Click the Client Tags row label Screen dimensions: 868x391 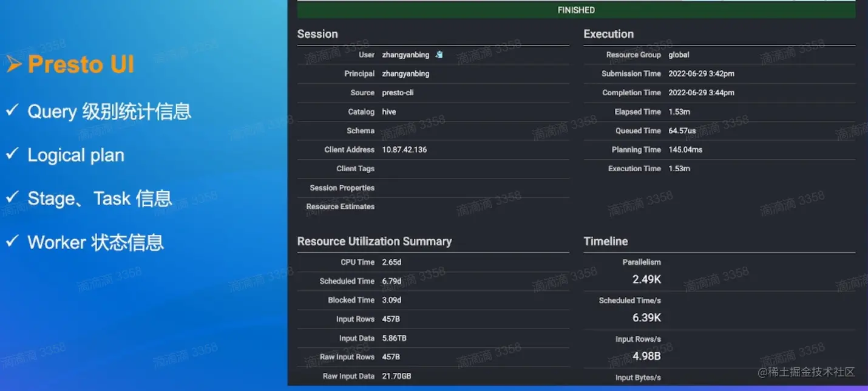[x=356, y=169]
